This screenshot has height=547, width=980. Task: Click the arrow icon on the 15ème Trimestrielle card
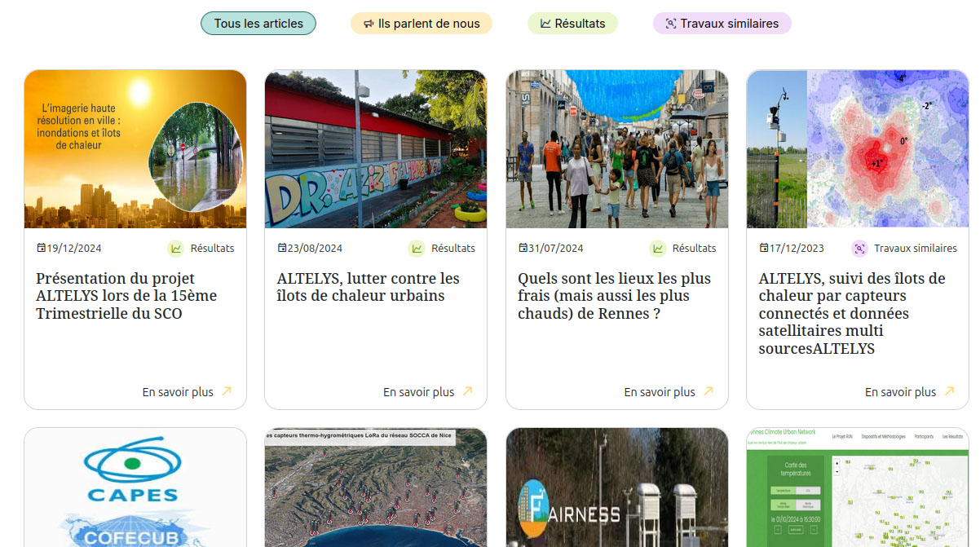(x=227, y=391)
